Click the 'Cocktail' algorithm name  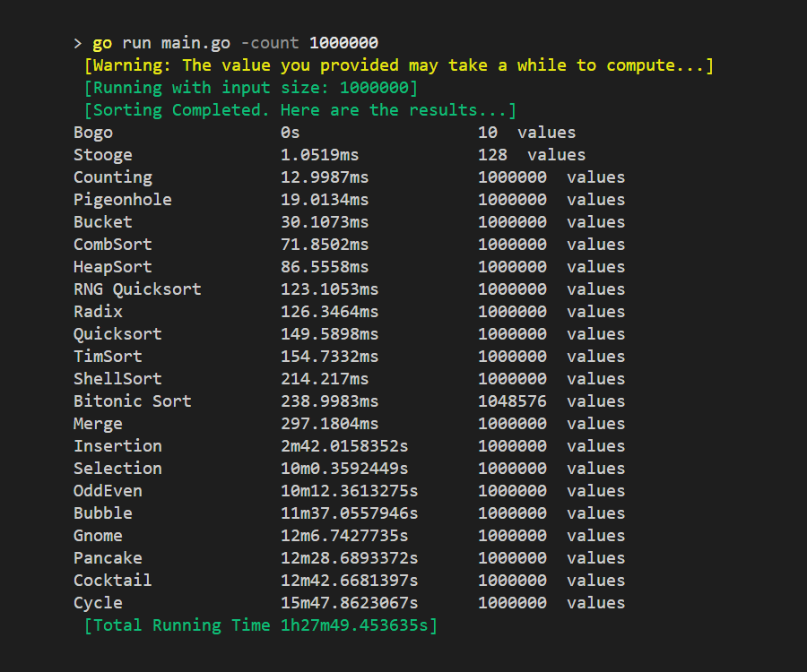[x=113, y=581]
